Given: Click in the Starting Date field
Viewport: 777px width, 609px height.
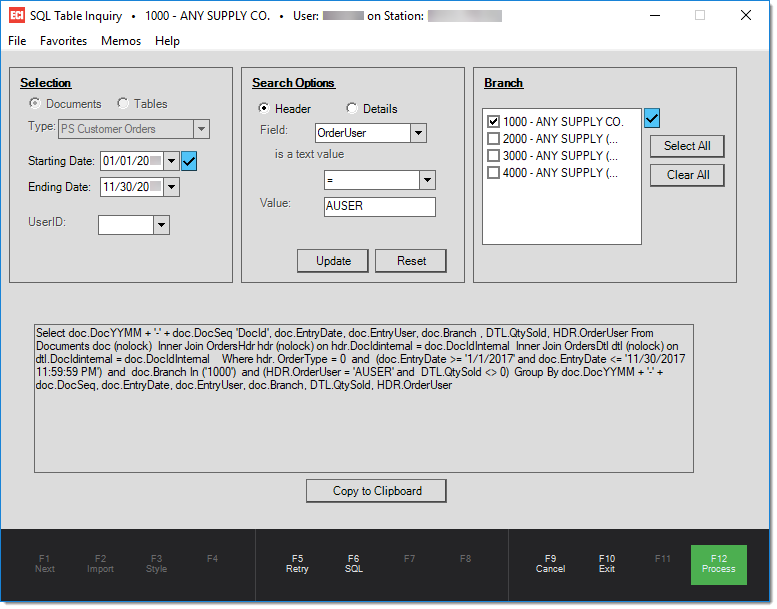Looking at the screenshot, I should (132, 161).
